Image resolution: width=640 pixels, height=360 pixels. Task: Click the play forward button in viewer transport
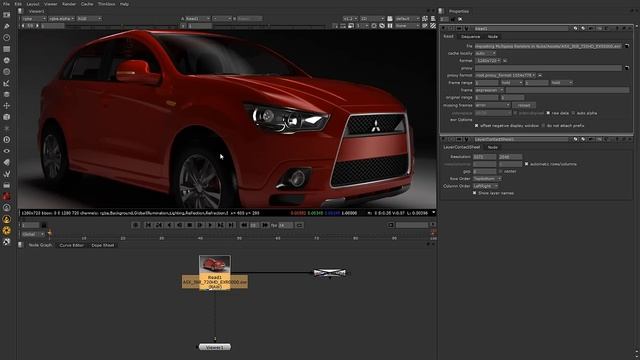(x=210, y=225)
